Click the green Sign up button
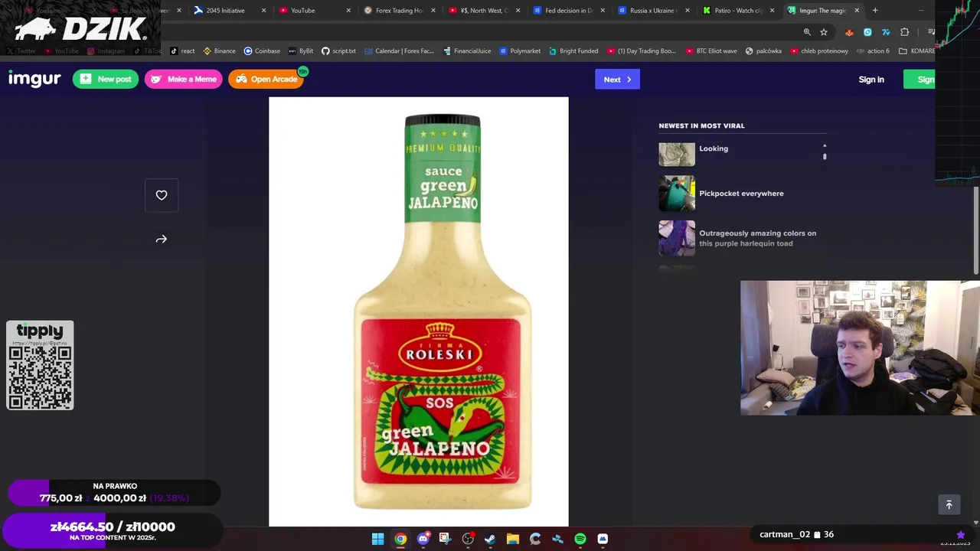Viewport: 980px width, 551px height. coord(919,80)
